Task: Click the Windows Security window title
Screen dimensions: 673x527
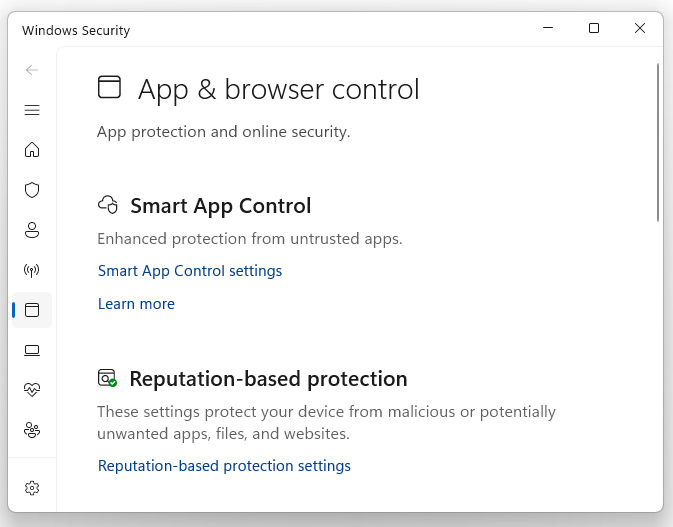Action: click(x=76, y=30)
